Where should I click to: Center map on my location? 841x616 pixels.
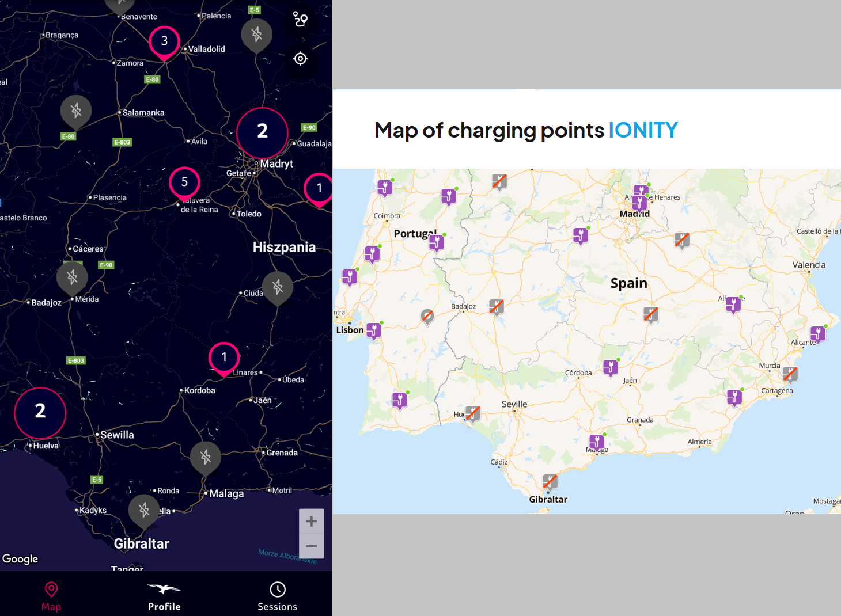300,59
